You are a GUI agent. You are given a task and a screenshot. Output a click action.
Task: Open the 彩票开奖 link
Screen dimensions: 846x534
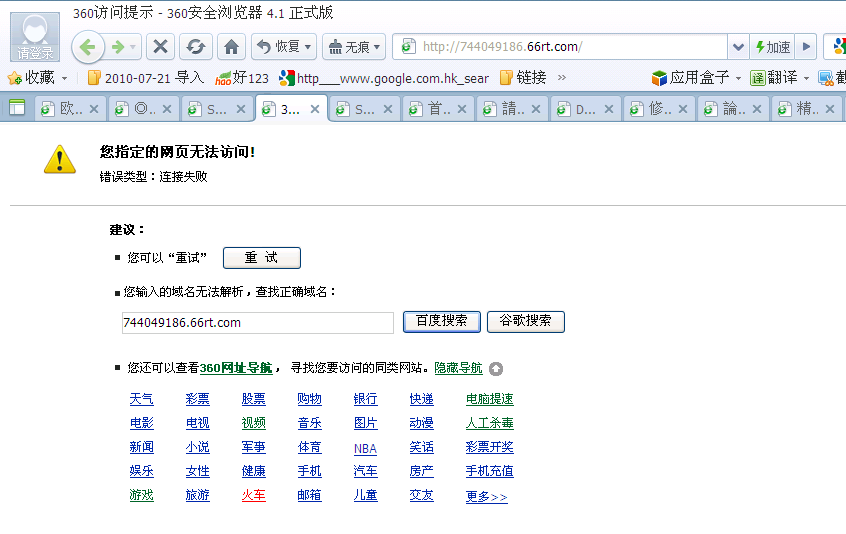pyautogui.click(x=489, y=447)
